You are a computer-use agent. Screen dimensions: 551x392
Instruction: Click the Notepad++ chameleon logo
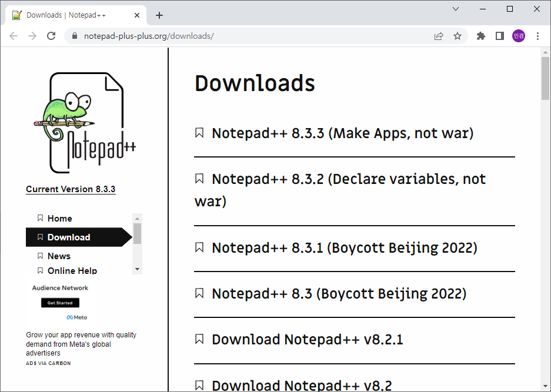point(85,123)
